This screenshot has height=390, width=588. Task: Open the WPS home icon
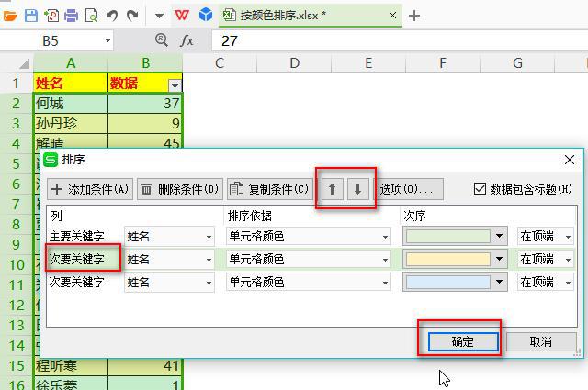[182, 16]
